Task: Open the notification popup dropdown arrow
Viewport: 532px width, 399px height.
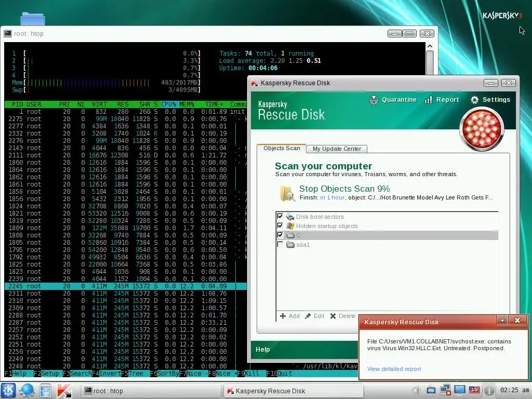Action: (502, 320)
